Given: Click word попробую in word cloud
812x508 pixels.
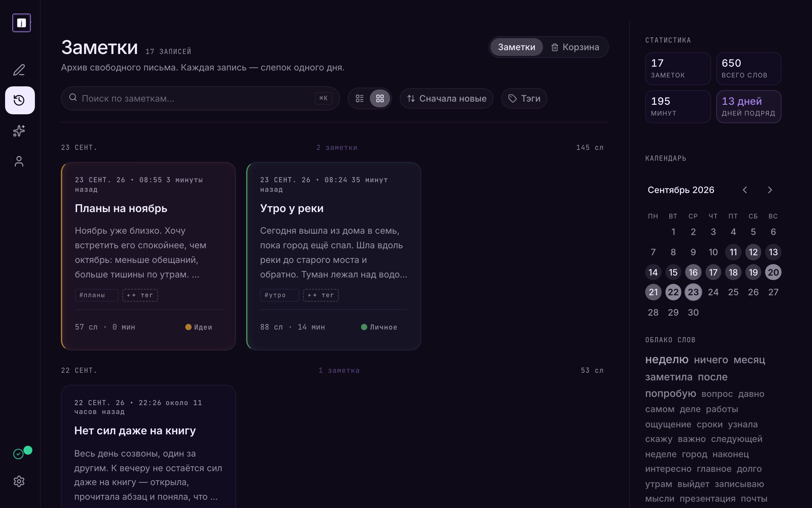Looking at the screenshot, I should coord(671,393).
